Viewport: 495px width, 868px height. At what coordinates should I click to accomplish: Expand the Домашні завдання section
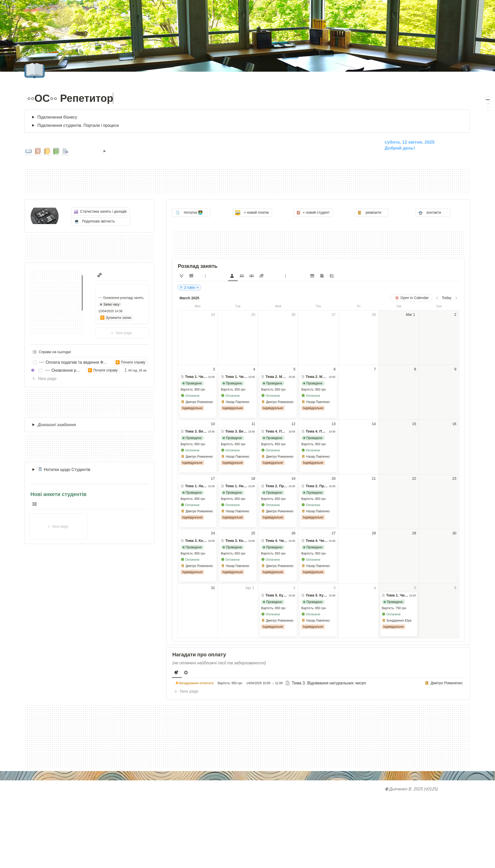(33, 425)
